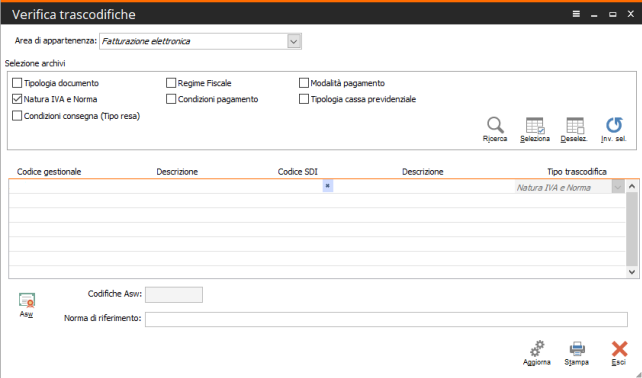
Task: Enable Tipologia cassa previdenziale checkbox
Action: 303,99
